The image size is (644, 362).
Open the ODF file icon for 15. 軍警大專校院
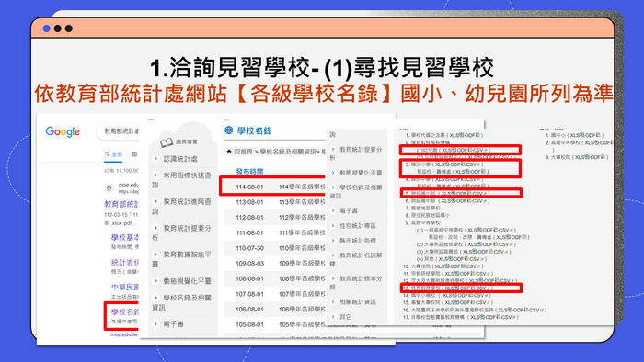(473, 302)
